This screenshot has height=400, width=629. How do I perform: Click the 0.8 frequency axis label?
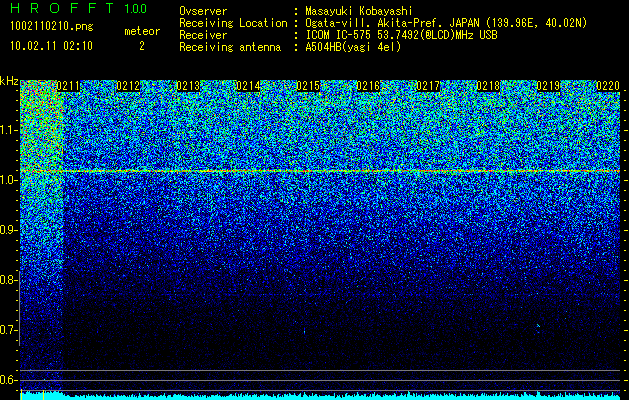click(x=8, y=280)
